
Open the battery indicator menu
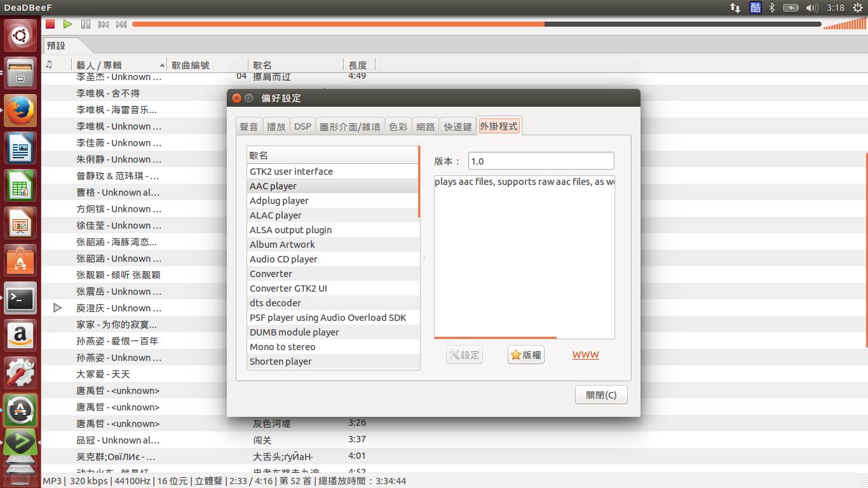[790, 8]
